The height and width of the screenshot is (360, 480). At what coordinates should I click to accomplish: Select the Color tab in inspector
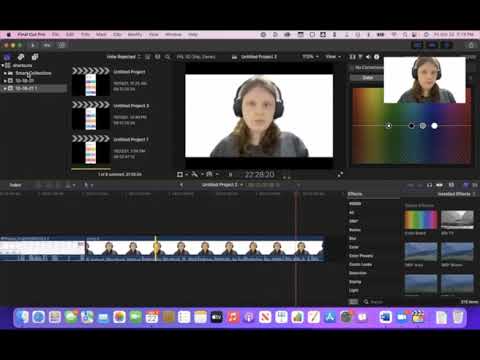pyautogui.click(x=367, y=78)
